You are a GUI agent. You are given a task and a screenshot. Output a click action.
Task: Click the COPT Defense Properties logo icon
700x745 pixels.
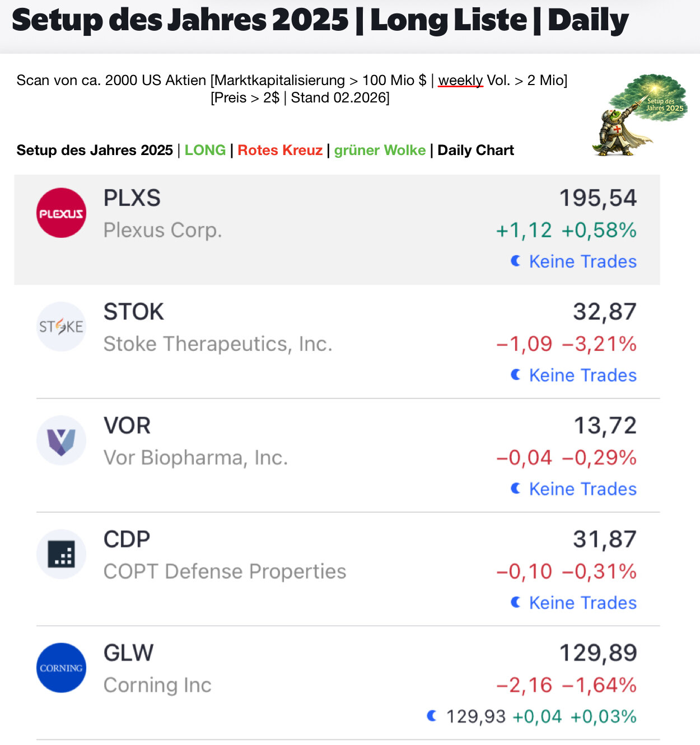pyautogui.click(x=61, y=554)
